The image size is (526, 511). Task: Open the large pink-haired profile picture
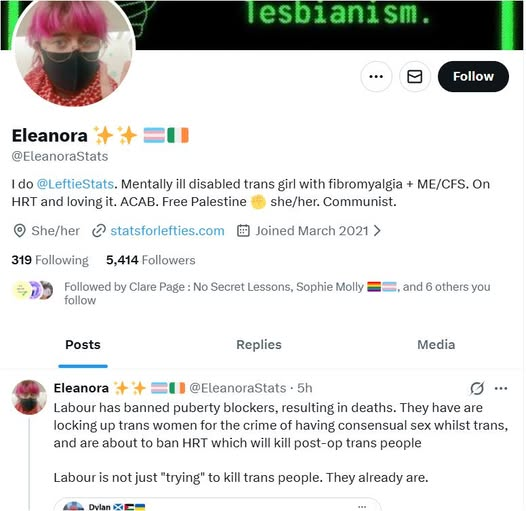click(x=73, y=47)
